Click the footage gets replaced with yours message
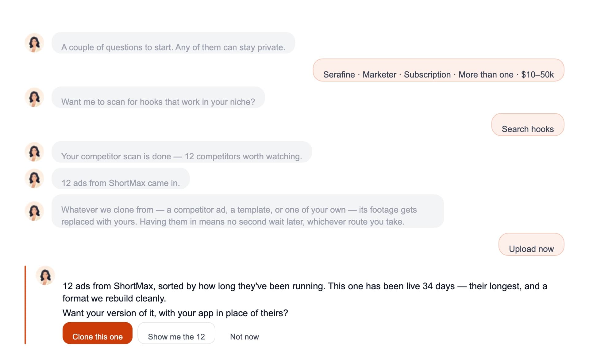This screenshot has width=589, height=364. coord(248,211)
